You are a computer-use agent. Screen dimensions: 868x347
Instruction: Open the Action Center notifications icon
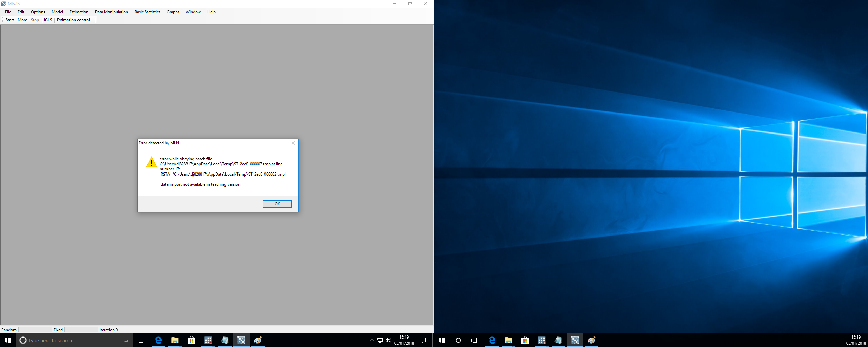point(423,340)
